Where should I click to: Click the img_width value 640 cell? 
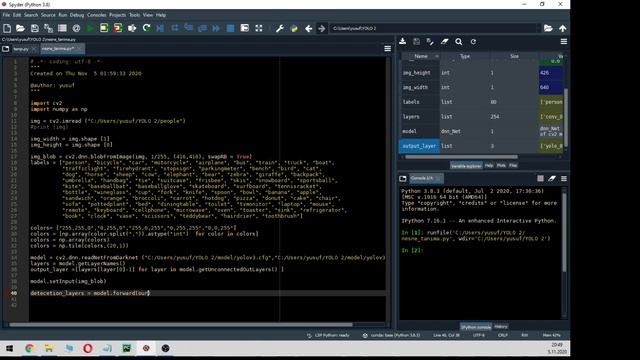[551, 87]
